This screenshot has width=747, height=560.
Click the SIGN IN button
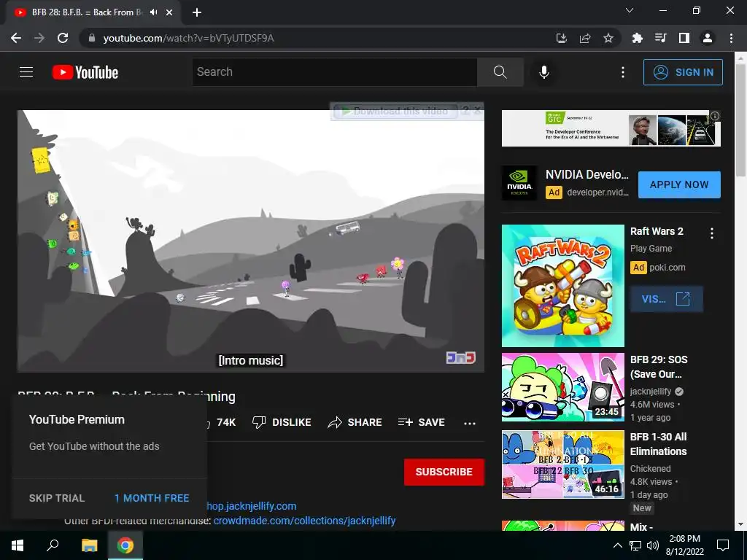(683, 72)
